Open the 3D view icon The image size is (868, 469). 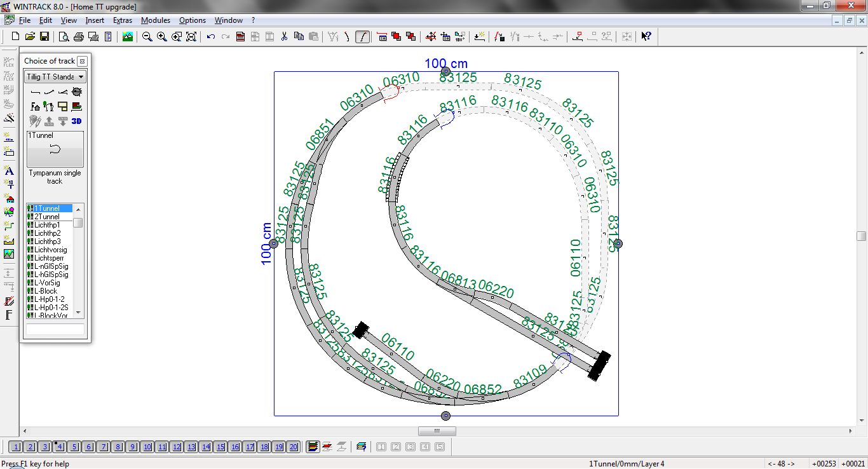tap(76, 121)
